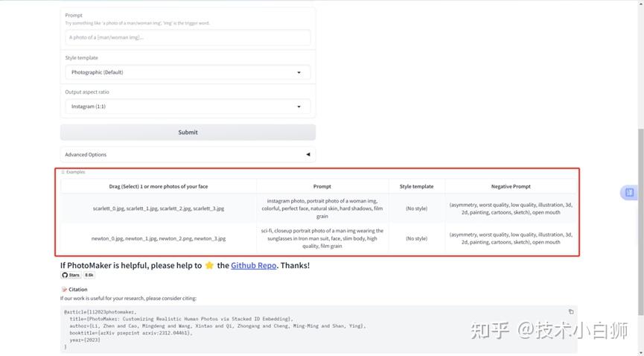
Task: Click the sci-fi Iron Man prompt cell
Action: [322, 238]
